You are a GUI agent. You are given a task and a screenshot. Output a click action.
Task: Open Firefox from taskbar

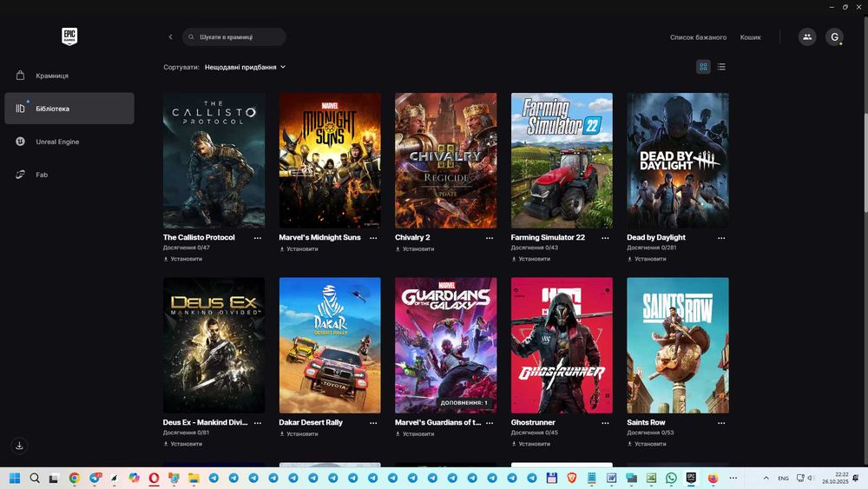pos(713,478)
